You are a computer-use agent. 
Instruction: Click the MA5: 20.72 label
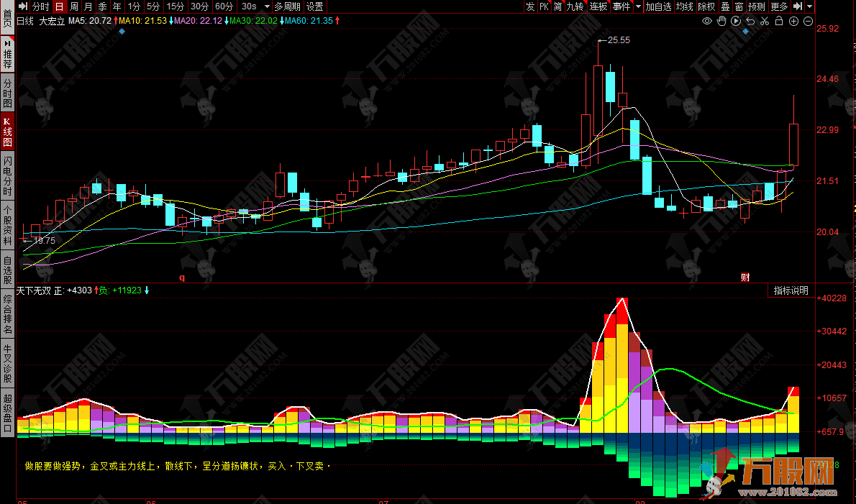click(x=90, y=21)
